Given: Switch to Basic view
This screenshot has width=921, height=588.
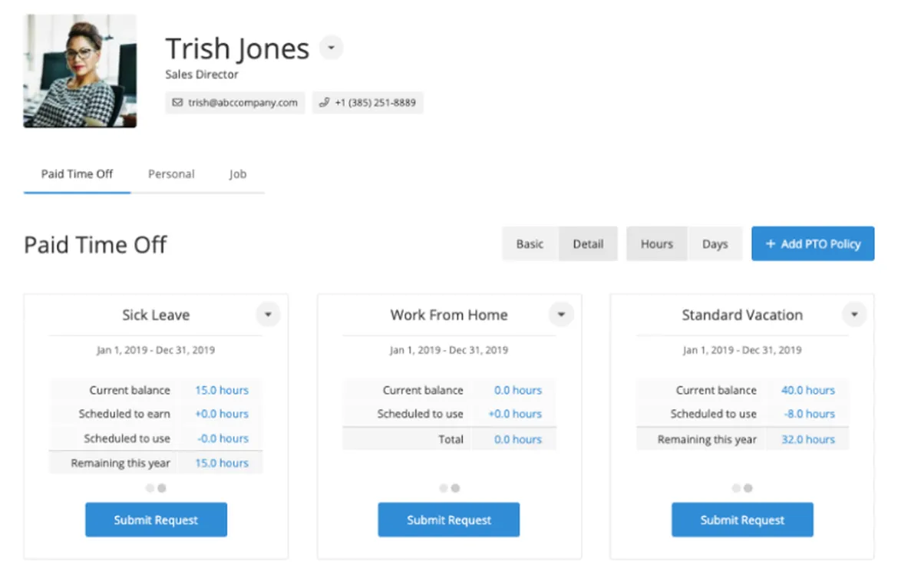Looking at the screenshot, I should click(x=530, y=244).
